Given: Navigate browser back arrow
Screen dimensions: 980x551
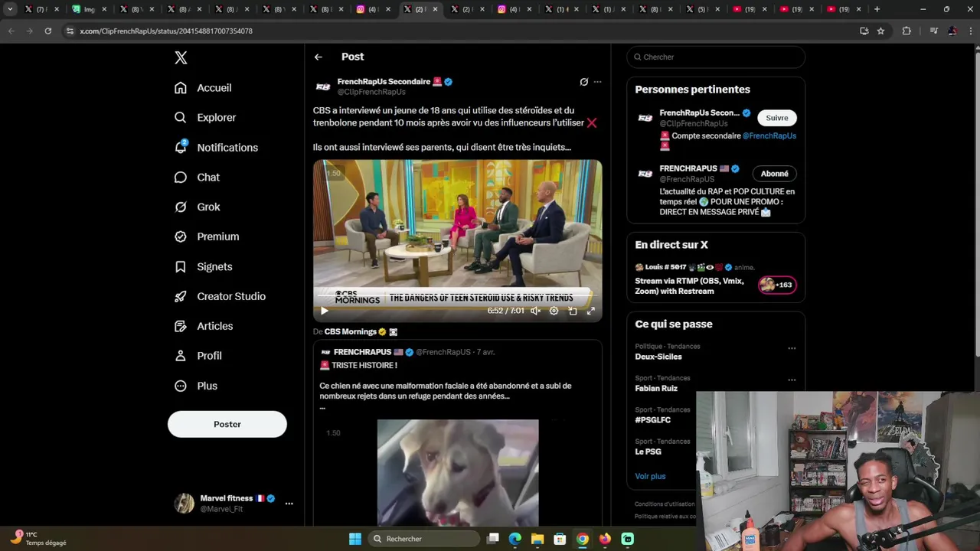Looking at the screenshot, I should tap(11, 31).
